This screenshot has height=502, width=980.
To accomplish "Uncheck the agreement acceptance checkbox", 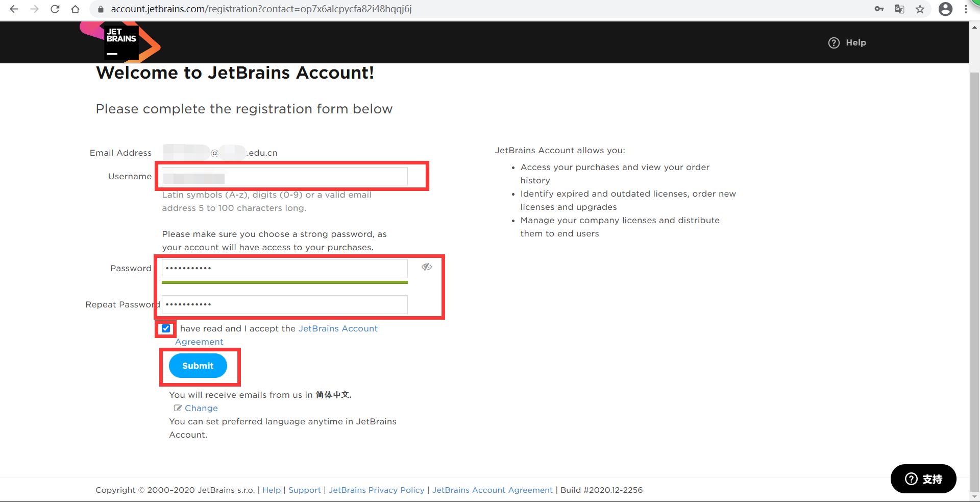I will tap(166, 328).
